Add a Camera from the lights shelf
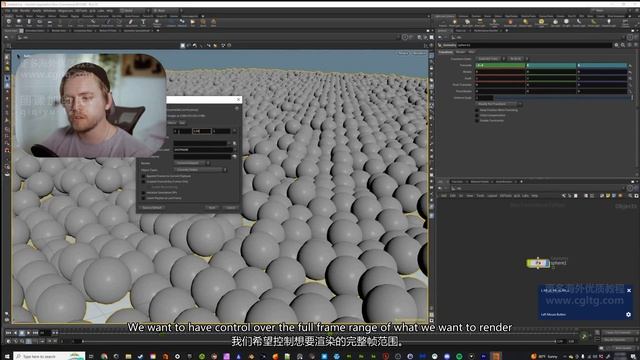 coord(442,22)
